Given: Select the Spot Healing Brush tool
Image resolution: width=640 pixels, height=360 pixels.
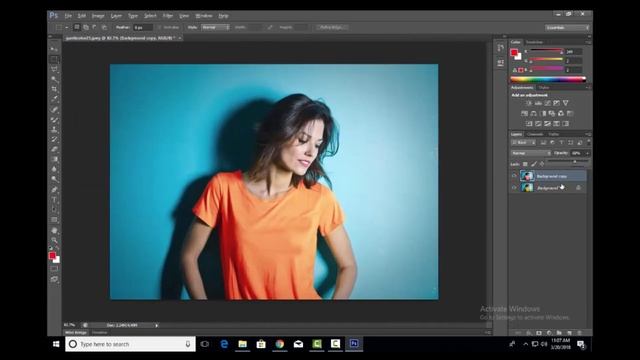Looking at the screenshot, I should [x=54, y=110].
